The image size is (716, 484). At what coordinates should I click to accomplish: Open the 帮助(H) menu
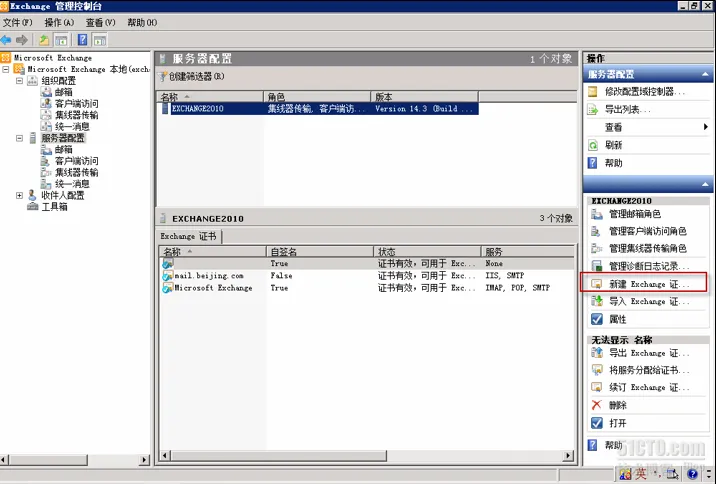click(x=142, y=22)
